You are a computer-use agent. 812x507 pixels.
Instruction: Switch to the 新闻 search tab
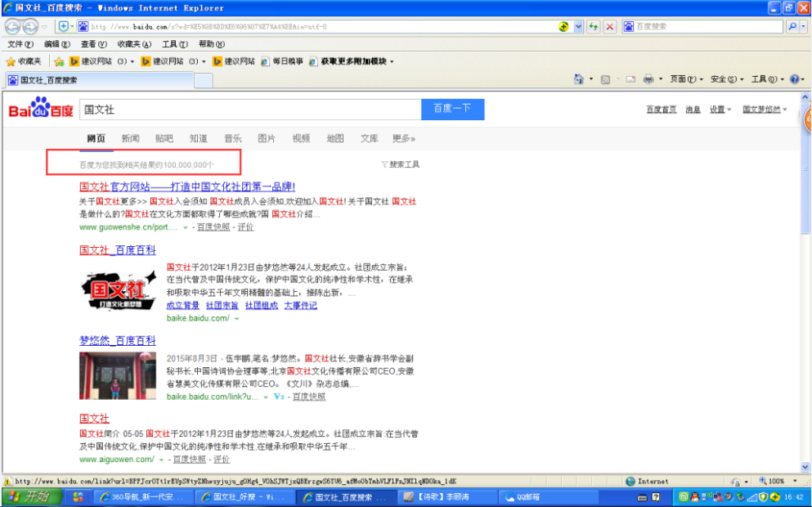click(131, 138)
